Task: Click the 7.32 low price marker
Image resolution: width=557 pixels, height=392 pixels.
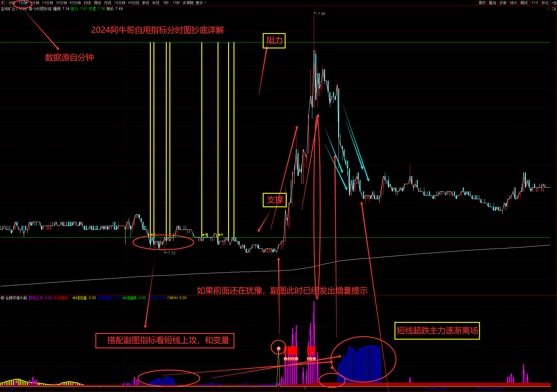Action: 172,253
